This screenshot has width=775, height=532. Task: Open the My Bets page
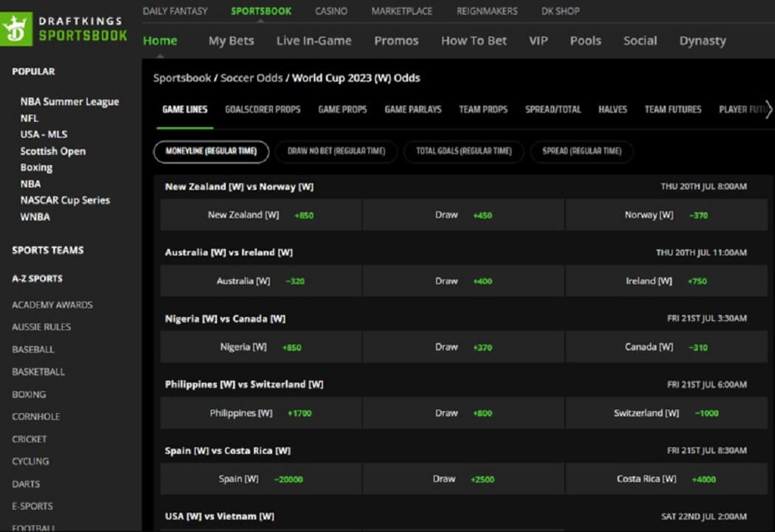pos(231,41)
